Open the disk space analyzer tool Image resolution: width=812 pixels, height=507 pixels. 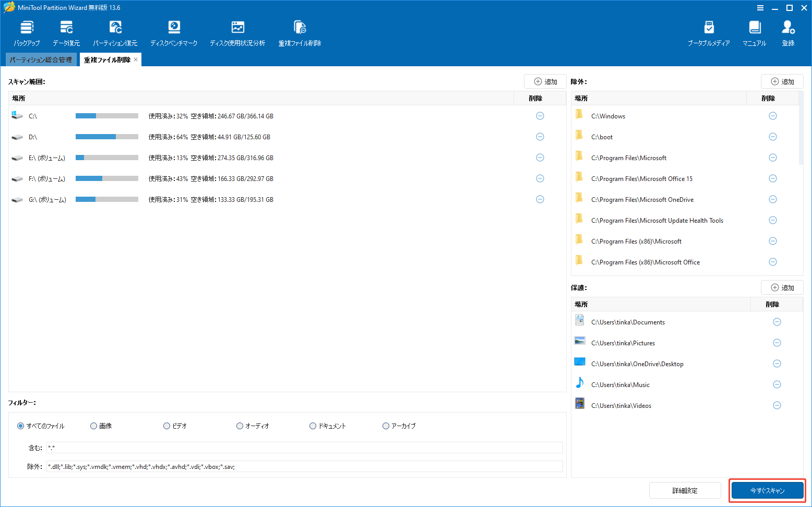(x=237, y=31)
